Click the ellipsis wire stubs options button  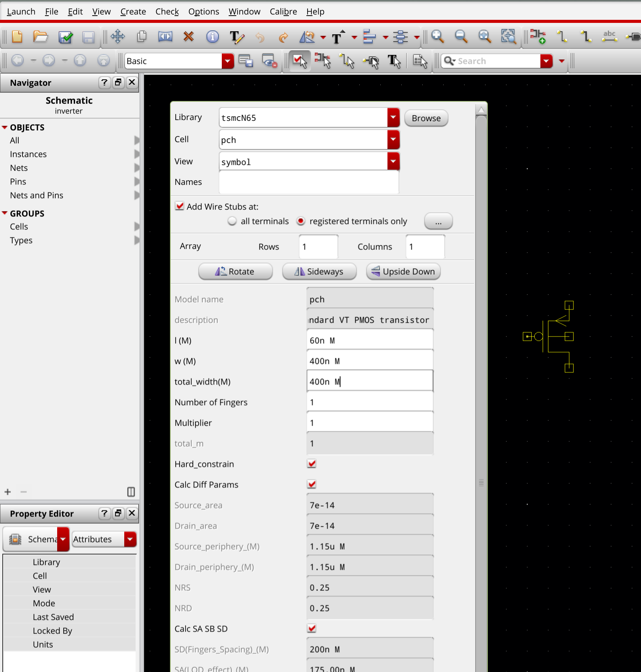tap(438, 221)
